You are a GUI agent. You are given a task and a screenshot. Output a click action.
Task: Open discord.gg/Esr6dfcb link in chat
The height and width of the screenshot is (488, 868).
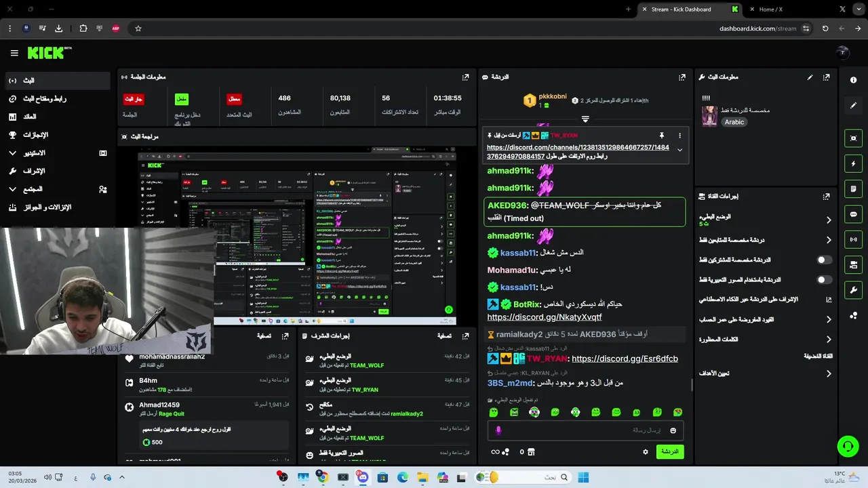[625, 359]
